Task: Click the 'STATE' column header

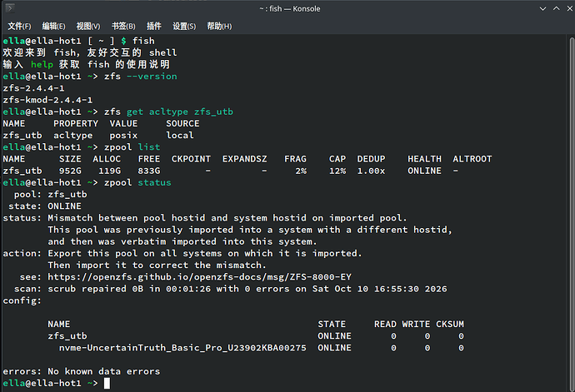Action: (x=332, y=325)
